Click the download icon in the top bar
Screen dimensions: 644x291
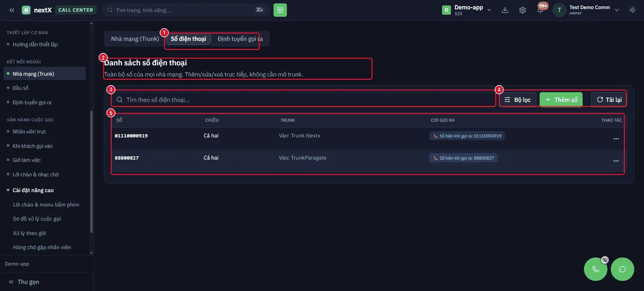505,10
